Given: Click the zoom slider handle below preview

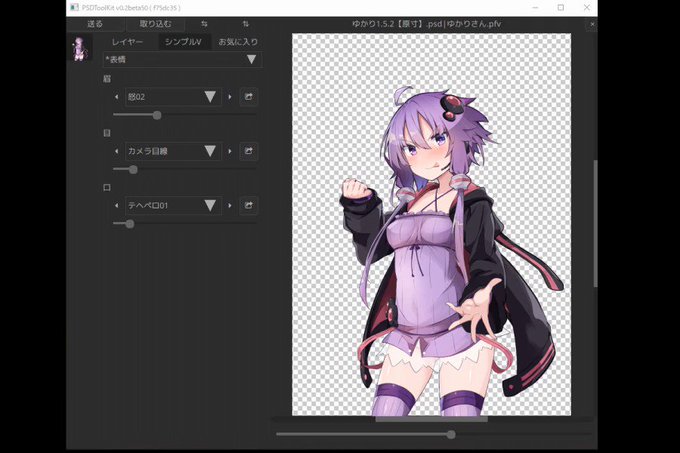Looking at the screenshot, I should [x=451, y=434].
